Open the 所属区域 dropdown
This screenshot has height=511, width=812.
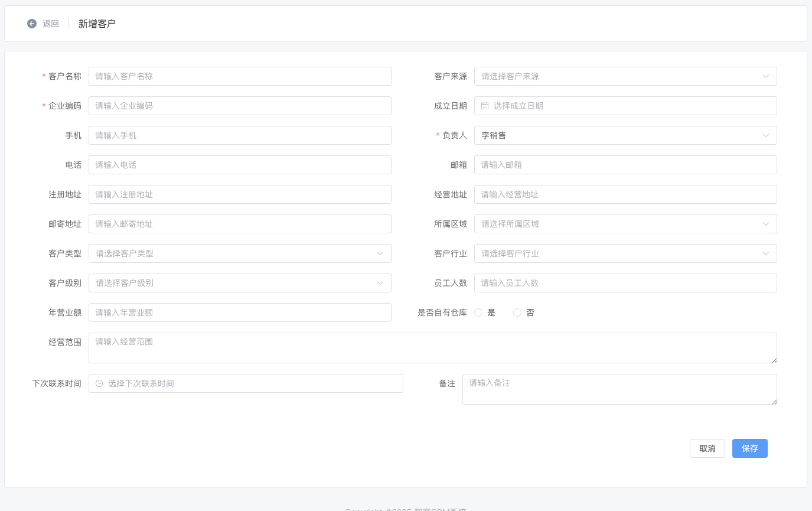click(625, 224)
